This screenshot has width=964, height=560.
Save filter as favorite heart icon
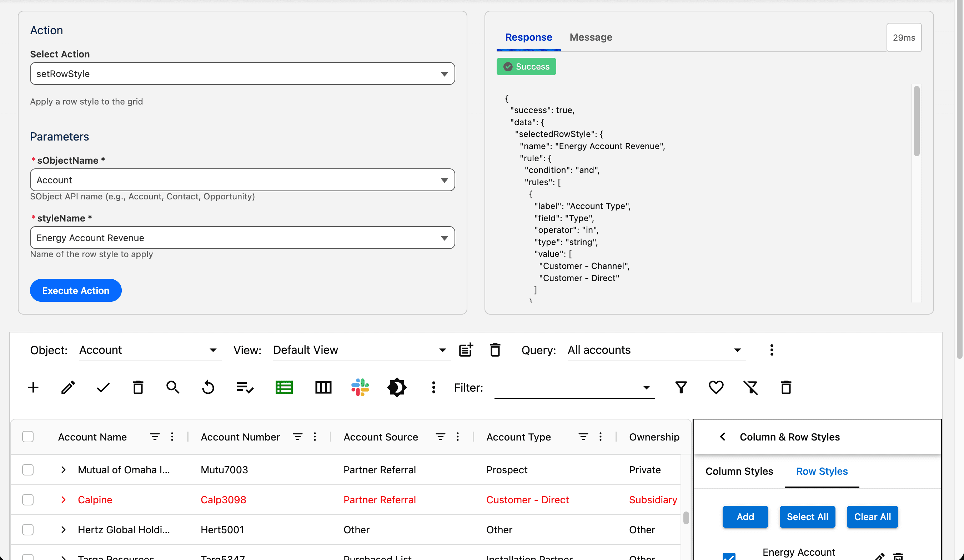716,387
